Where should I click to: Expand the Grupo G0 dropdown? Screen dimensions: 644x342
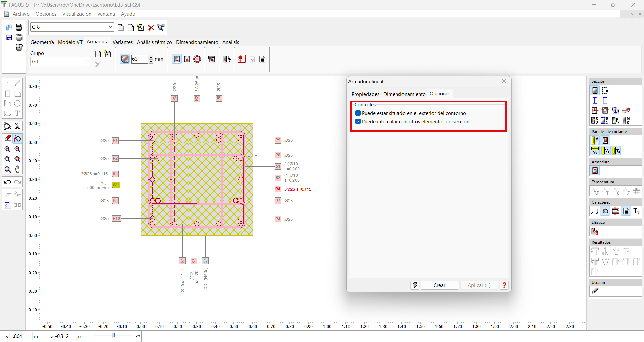click(x=87, y=62)
